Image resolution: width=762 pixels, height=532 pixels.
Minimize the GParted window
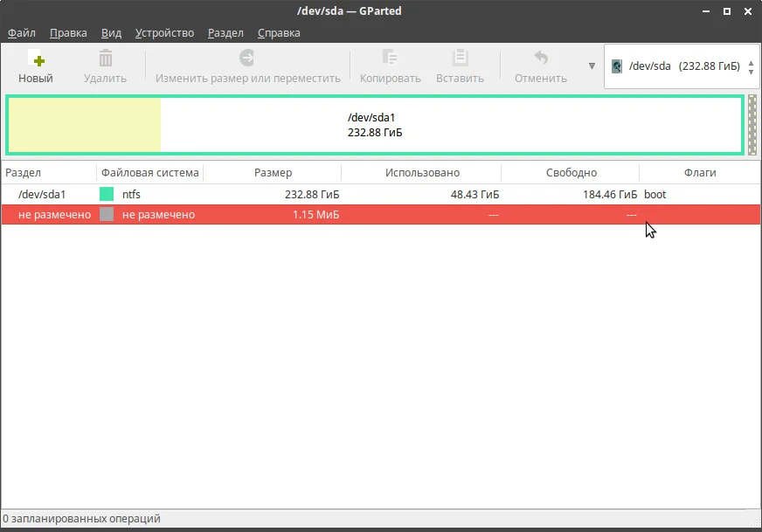pyautogui.click(x=705, y=11)
